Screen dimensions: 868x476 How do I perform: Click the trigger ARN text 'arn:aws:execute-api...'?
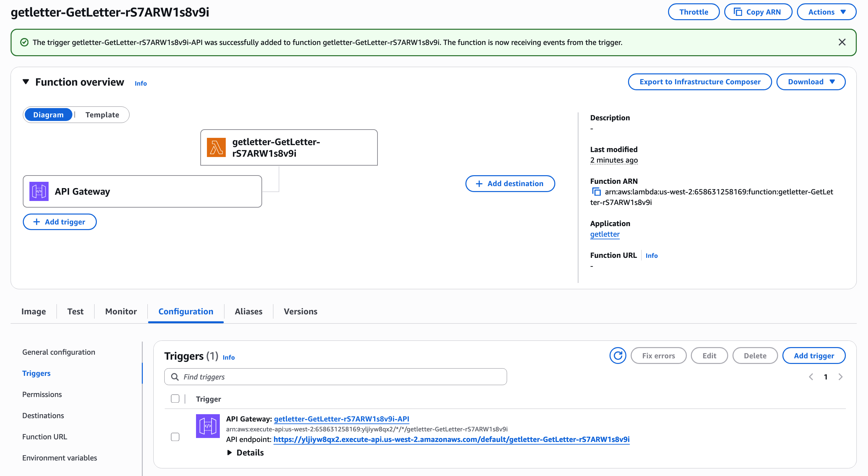click(x=367, y=429)
